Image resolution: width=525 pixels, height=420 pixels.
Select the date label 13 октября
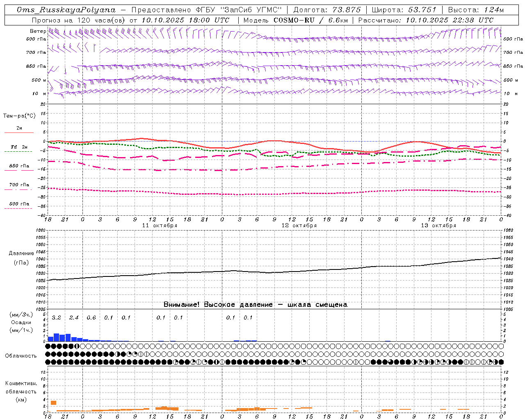pyautogui.click(x=438, y=226)
